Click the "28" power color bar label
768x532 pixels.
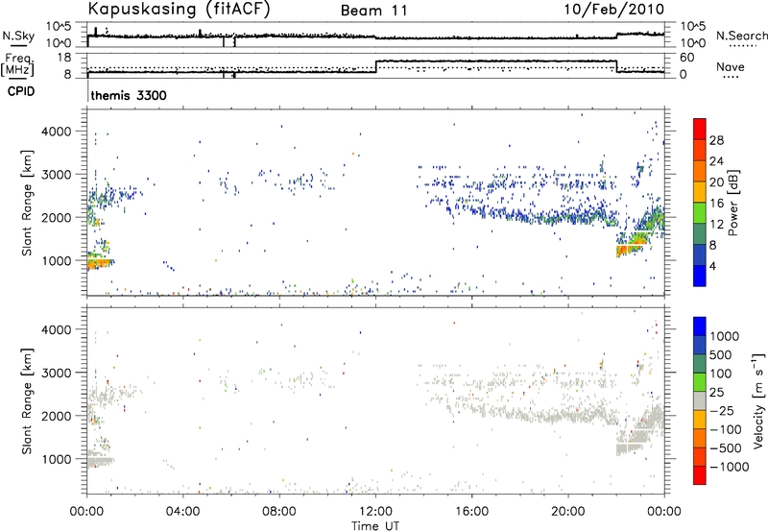pyautogui.click(x=716, y=140)
